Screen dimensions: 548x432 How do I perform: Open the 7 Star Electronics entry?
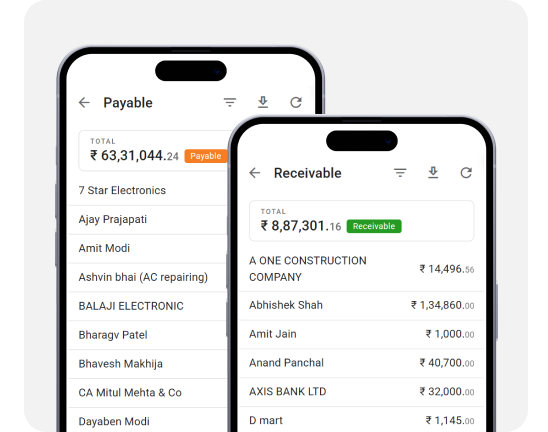(148, 190)
